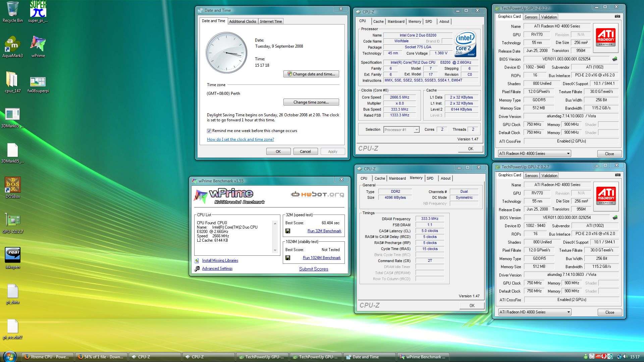Click How do I set the clock link
The height and width of the screenshot is (362, 644).
pyautogui.click(x=240, y=139)
